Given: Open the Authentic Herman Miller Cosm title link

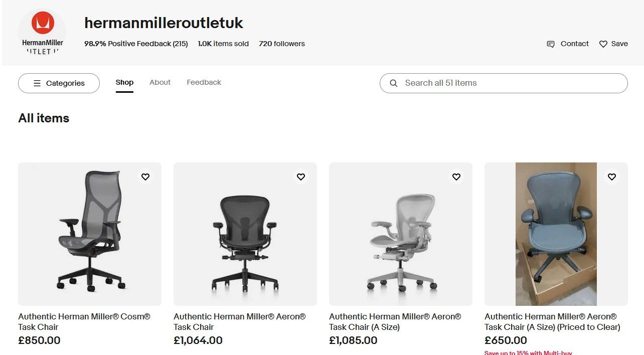Looking at the screenshot, I should click(84, 322).
